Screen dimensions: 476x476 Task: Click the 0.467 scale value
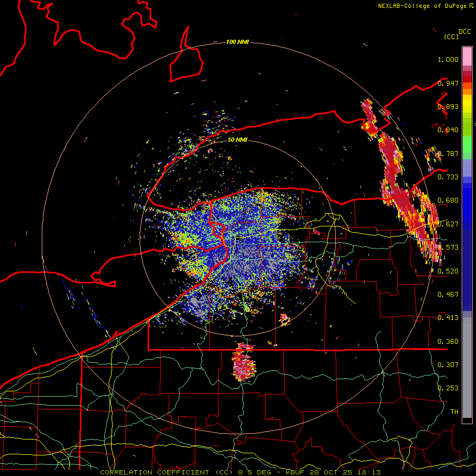point(448,295)
